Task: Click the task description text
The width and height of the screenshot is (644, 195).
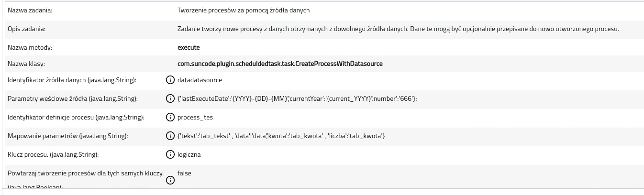Action: click(398, 29)
